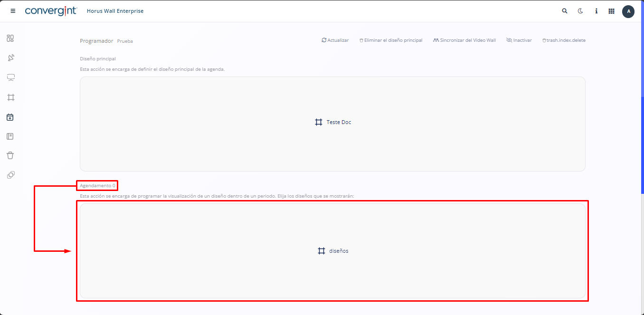The height and width of the screenshot is (315, 644).
Task: Expand the apps grid menu
Action: [612, 11]
